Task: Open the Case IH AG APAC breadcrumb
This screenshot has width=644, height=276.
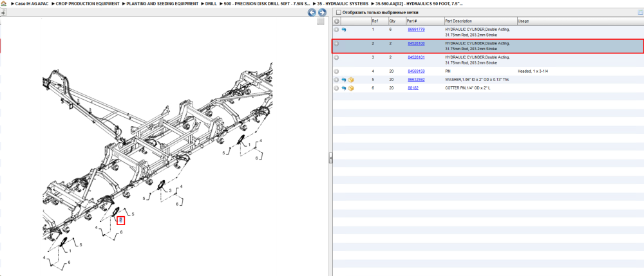Action: [x=31, y=3]
